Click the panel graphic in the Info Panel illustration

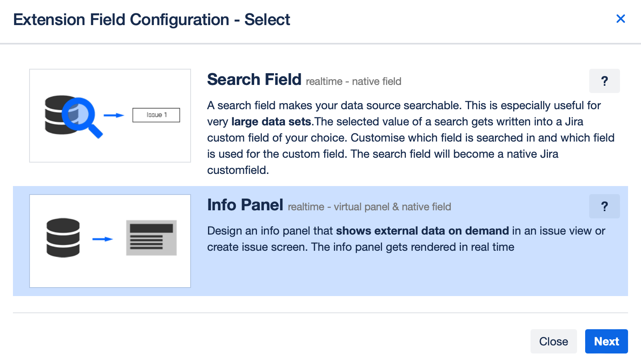tap(152, 238)
